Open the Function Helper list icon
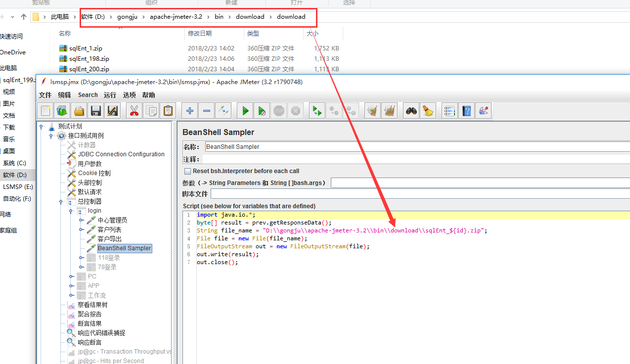This screenshot has width=630, height=364. pyautogui.click(x=449, y=111)
